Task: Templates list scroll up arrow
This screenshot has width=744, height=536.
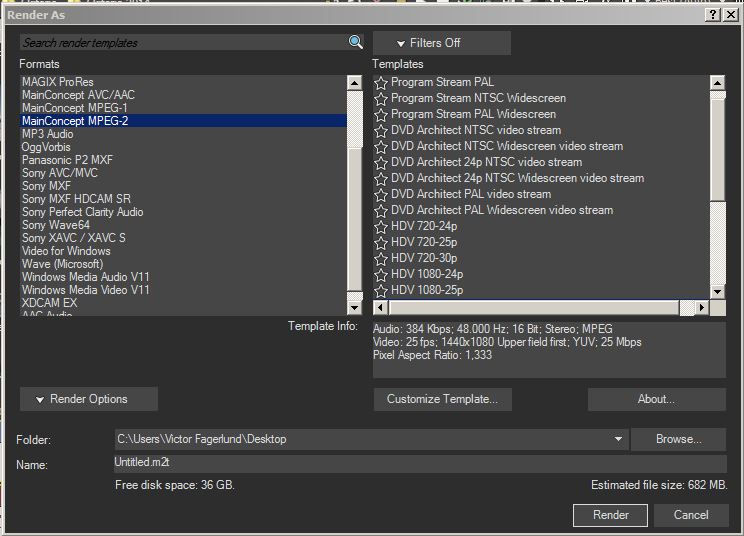Action: coord(717,83)
